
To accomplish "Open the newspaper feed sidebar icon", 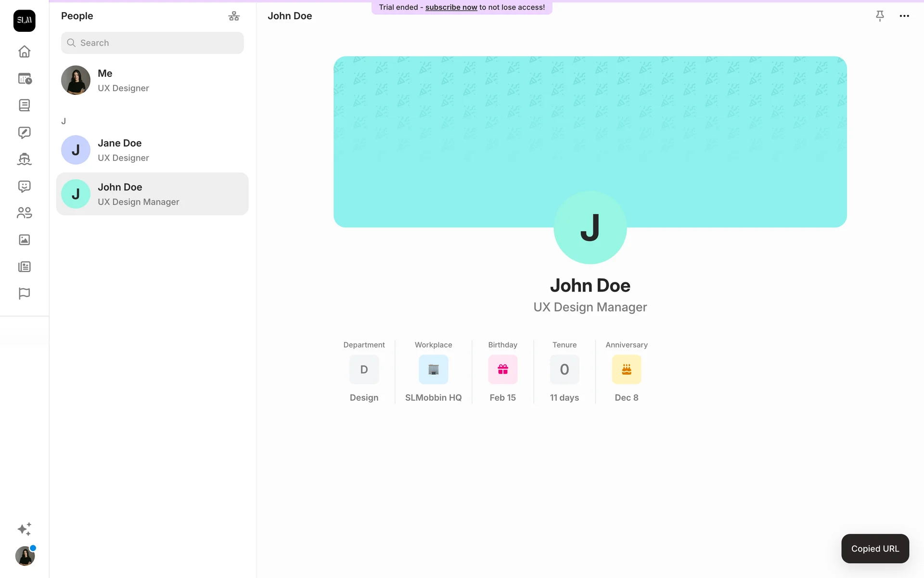I will (x=24, y=267).
